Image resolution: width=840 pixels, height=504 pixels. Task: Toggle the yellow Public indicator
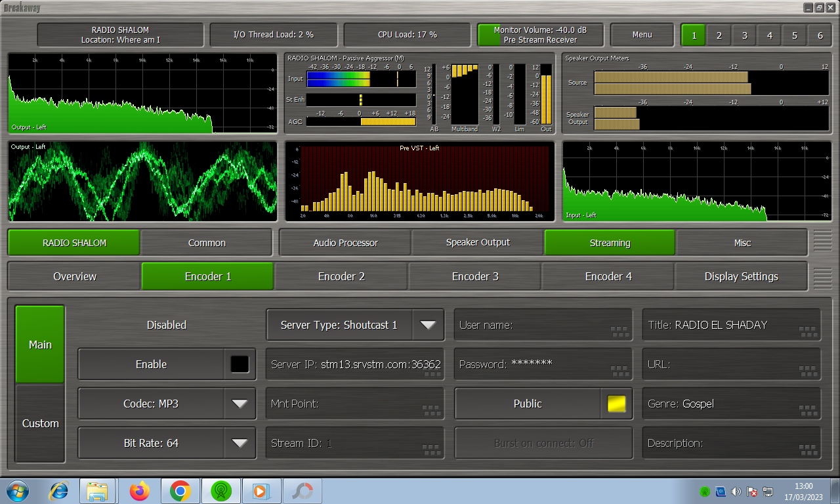tap(616, 404)
